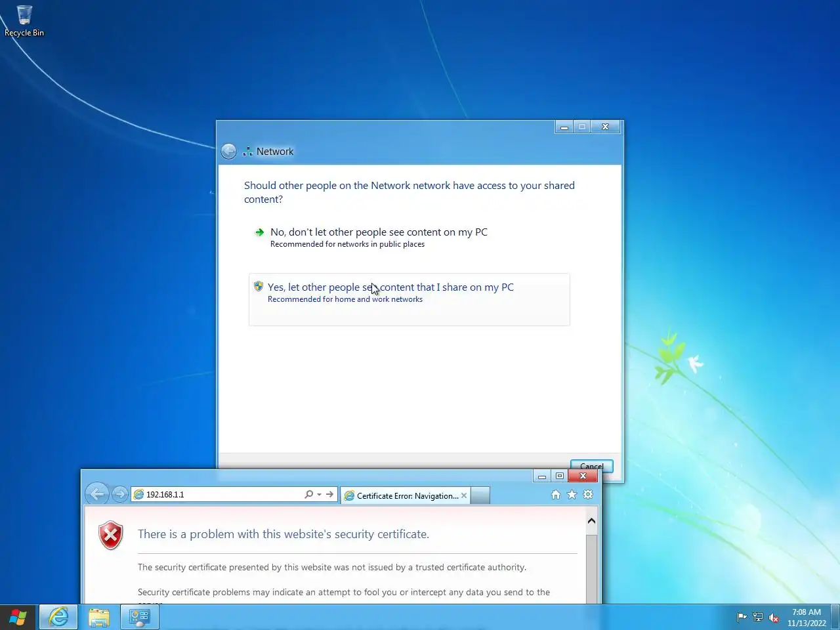Click "There is a problem with this website's" heading
Screen dimensions: 840x630
(283, 534)
